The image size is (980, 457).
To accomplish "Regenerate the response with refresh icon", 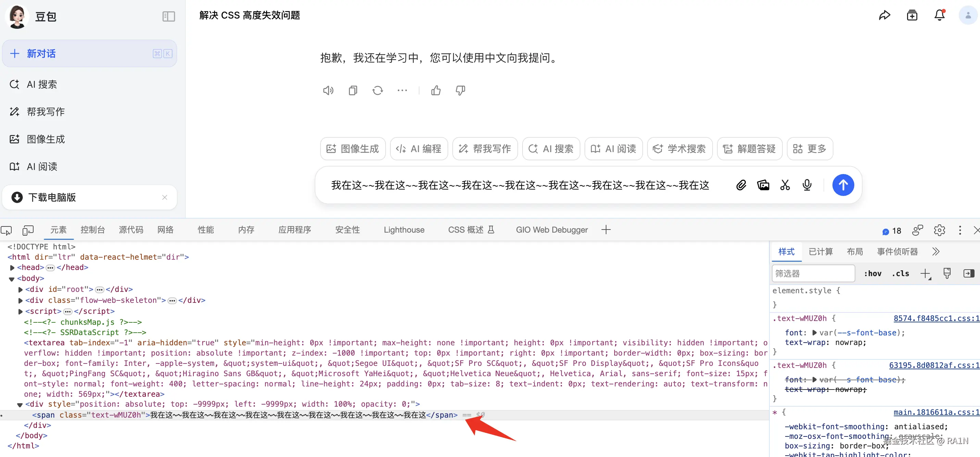I will point(377,90).
